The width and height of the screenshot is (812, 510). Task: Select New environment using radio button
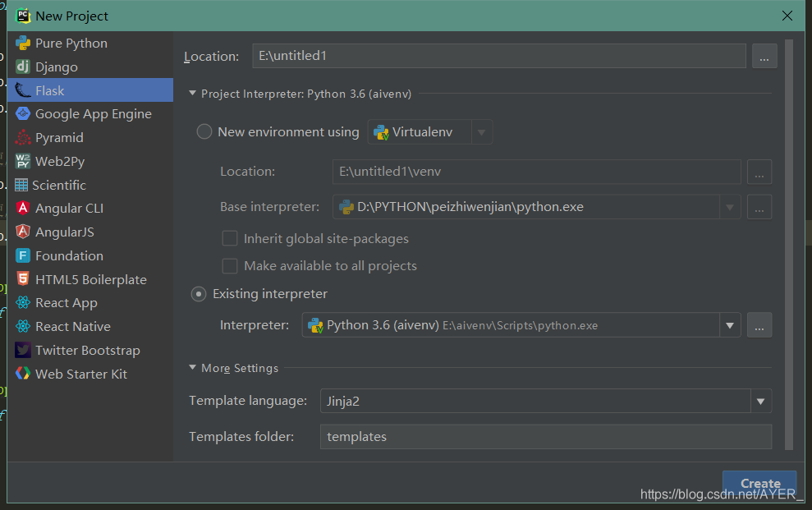(204, 131)
